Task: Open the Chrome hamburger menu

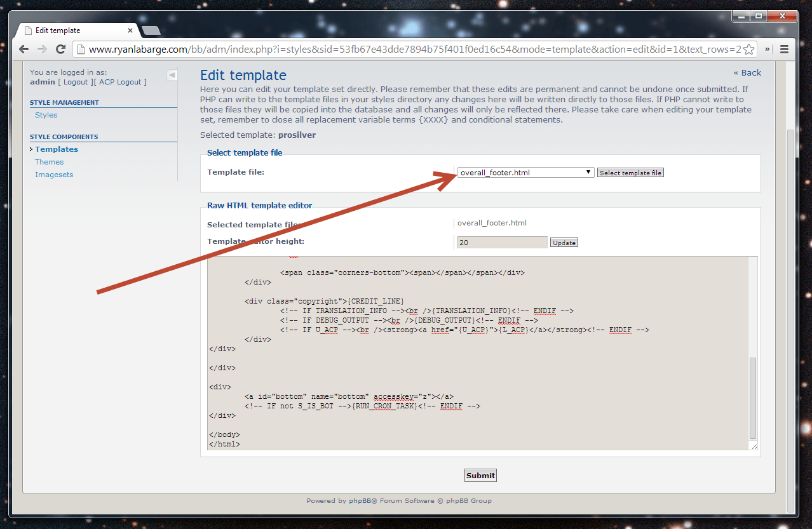Action: coord(784,49)
